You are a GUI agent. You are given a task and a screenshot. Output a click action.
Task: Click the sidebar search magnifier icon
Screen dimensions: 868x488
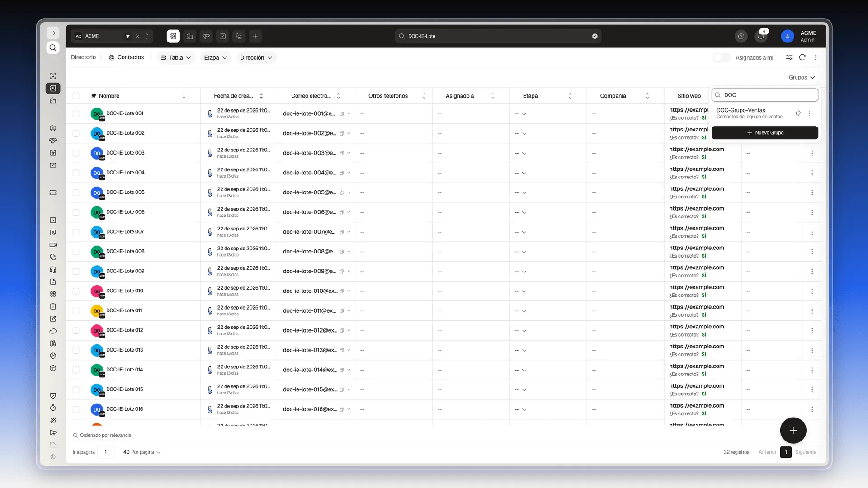coord(53,48)
